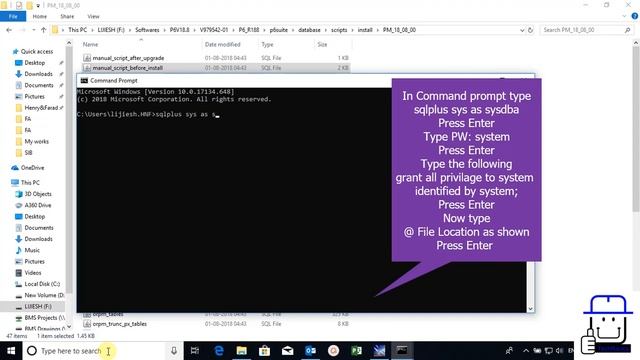640x360 pixels.
Task: Open the Home ribbon tab
Action: point(40,16)
